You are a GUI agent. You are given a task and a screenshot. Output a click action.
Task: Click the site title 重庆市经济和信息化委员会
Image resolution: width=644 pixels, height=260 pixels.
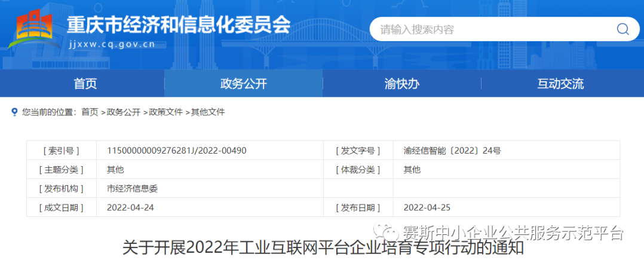click(x=178, y=25)
